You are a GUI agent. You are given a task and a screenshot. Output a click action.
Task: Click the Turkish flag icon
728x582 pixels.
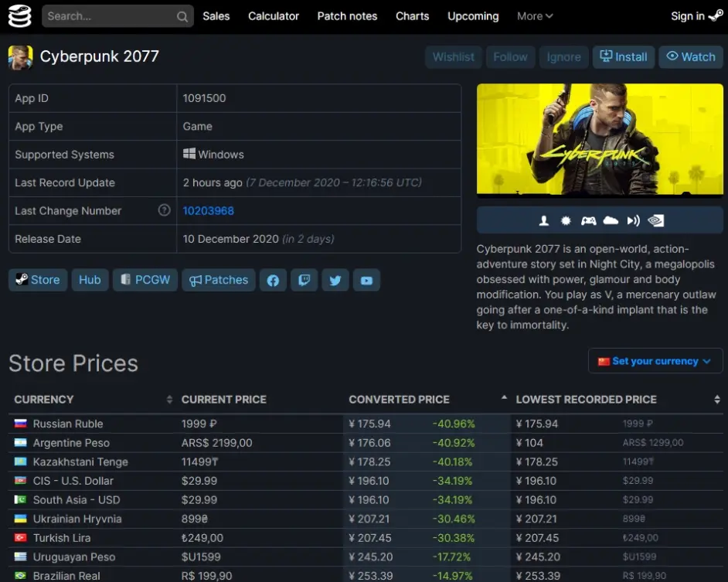[x=20, y=537]
